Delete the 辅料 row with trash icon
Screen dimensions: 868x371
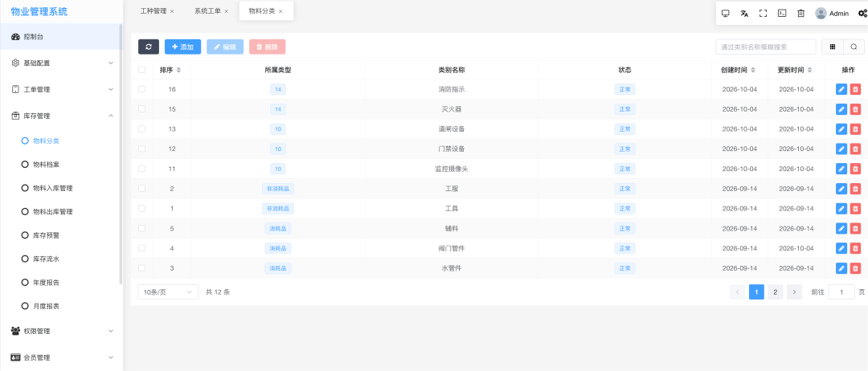coord(855,228)
